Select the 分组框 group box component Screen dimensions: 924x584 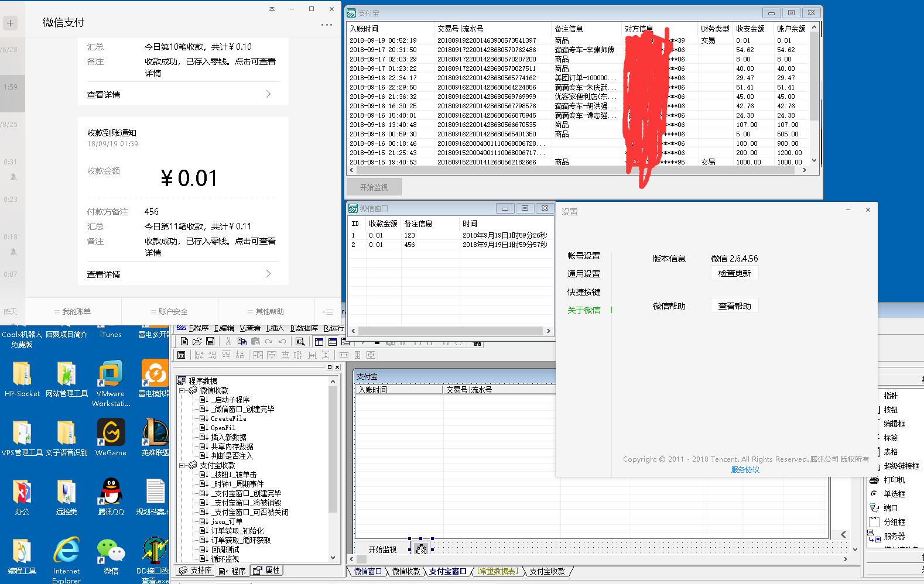click(887, 522)
